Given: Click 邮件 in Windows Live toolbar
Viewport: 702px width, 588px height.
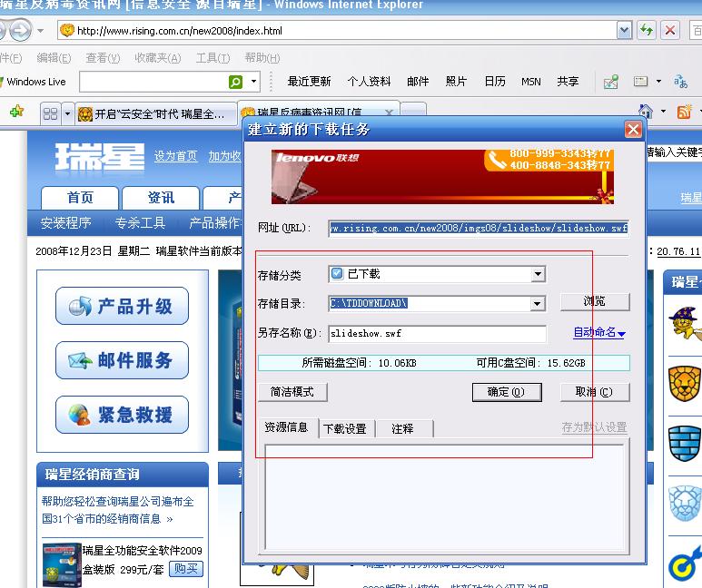Looking at the screenshot, I should [418, 82].
